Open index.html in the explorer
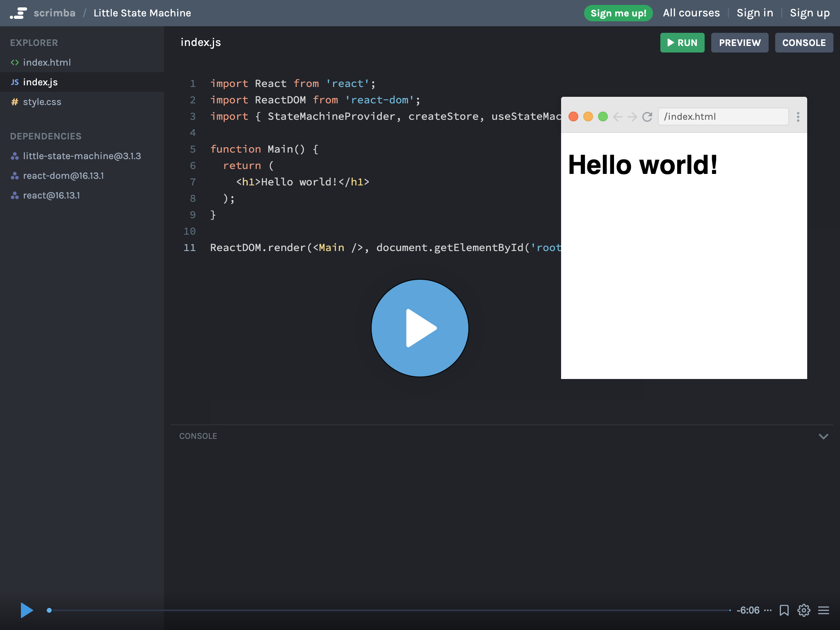 [x=47, y=62]
